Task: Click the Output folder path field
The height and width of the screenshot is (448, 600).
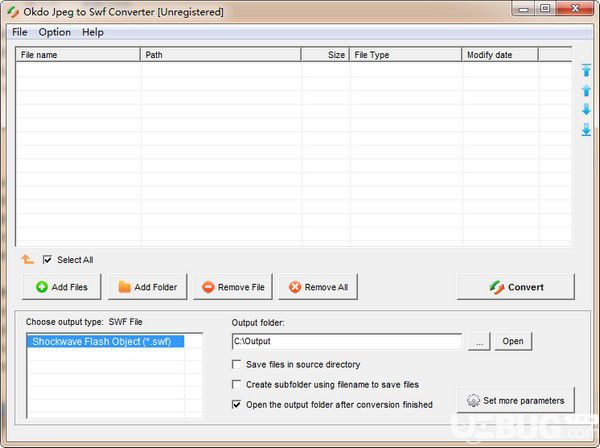Action: pyautogui.click(x=347, y=341)
